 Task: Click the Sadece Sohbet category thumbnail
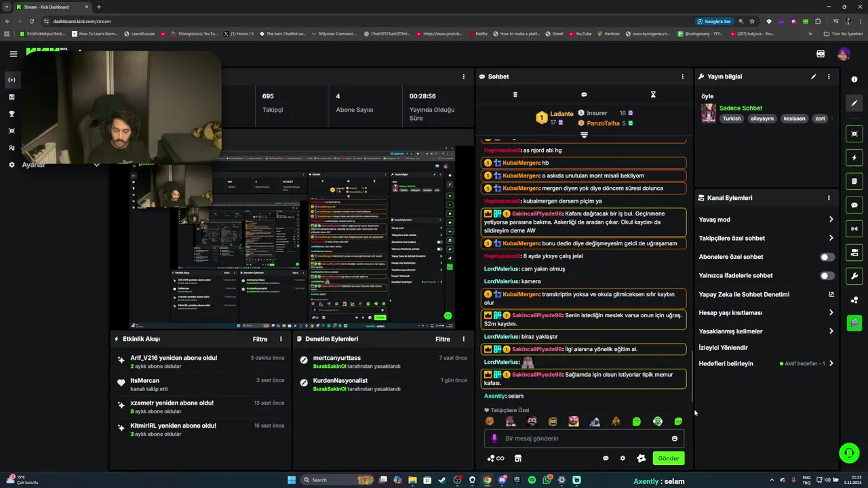tap(709, 113)
